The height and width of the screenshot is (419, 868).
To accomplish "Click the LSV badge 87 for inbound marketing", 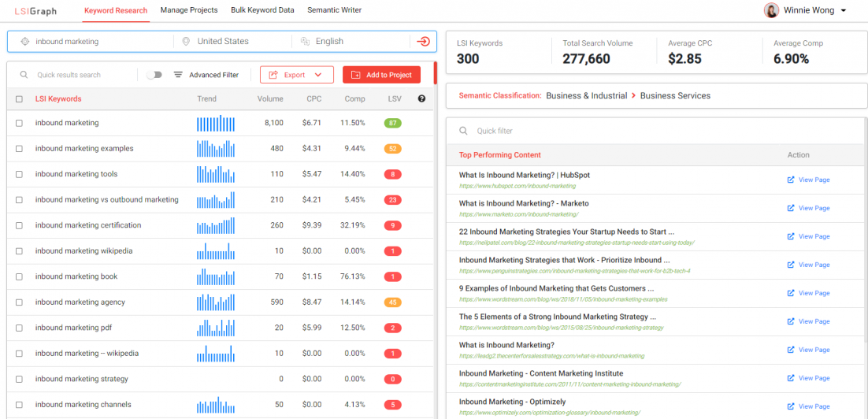I will point(392,123).
